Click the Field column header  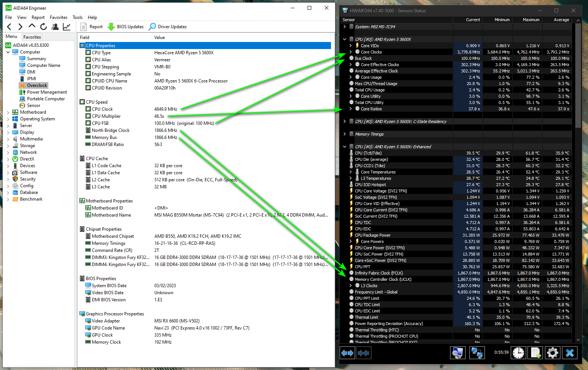click(x=115, y=38)
